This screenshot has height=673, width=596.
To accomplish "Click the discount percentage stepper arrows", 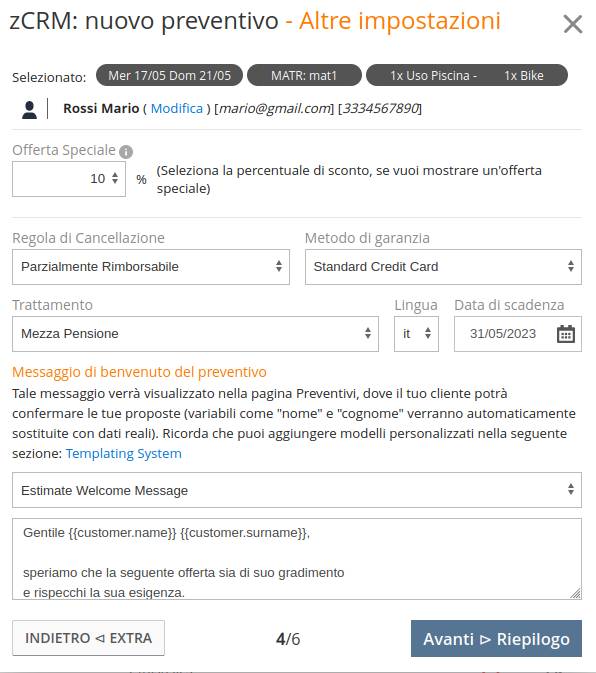I will 115,178.
